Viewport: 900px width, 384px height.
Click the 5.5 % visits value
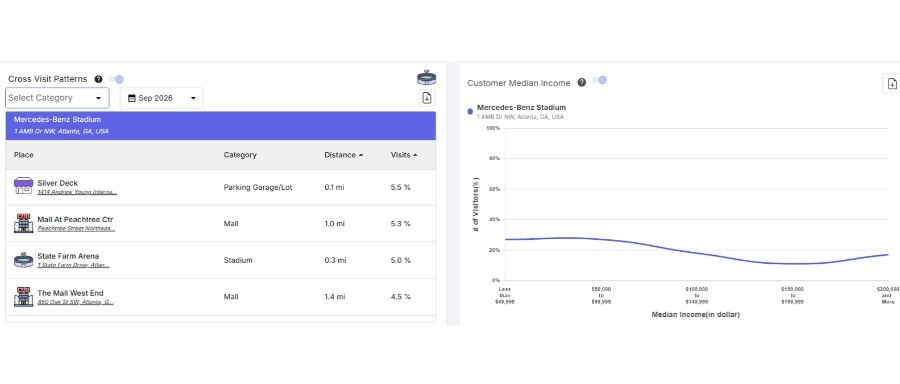pyautogui.click(x=401, y=187)
